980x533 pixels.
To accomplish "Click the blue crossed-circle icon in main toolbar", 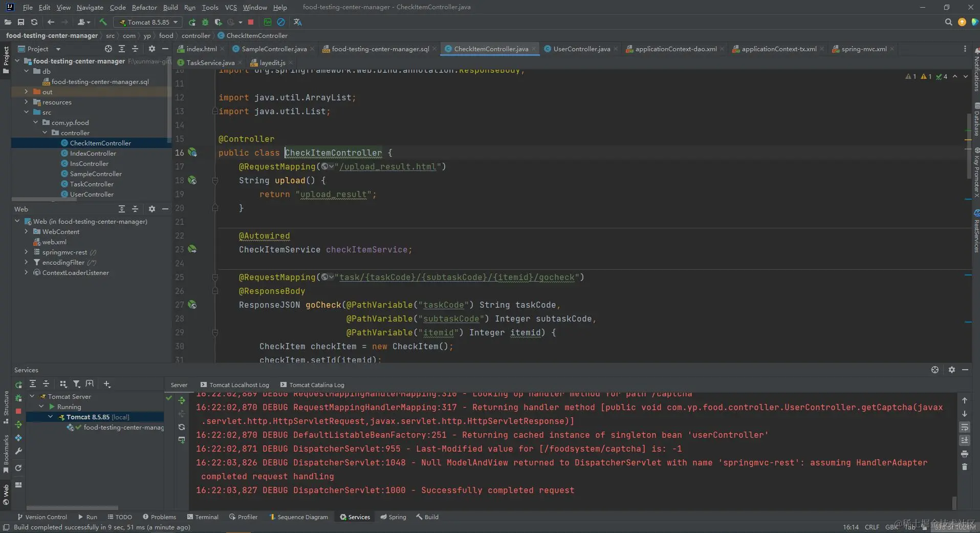I will point(281,22).
